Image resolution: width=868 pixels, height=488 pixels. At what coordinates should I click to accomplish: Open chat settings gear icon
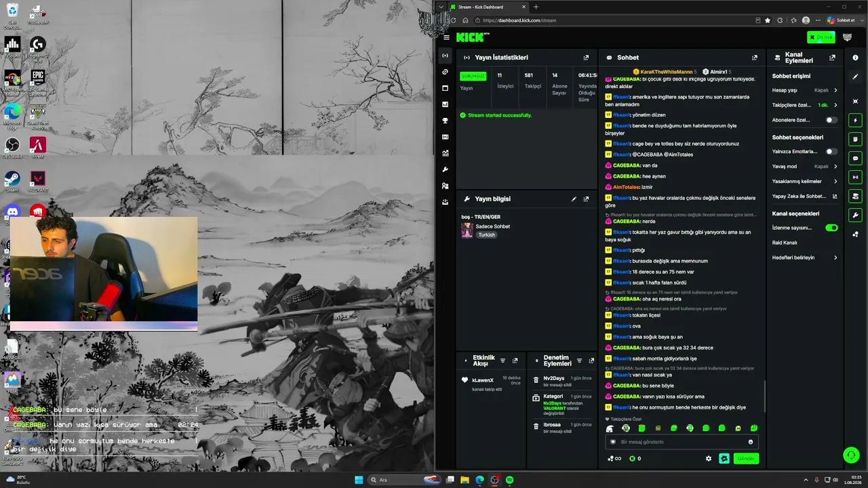click(x=709, y=459)
